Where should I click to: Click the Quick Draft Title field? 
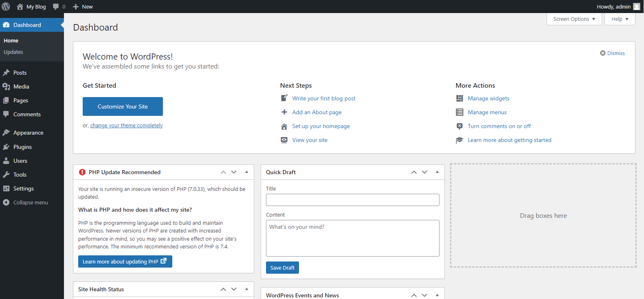[352, 200]
